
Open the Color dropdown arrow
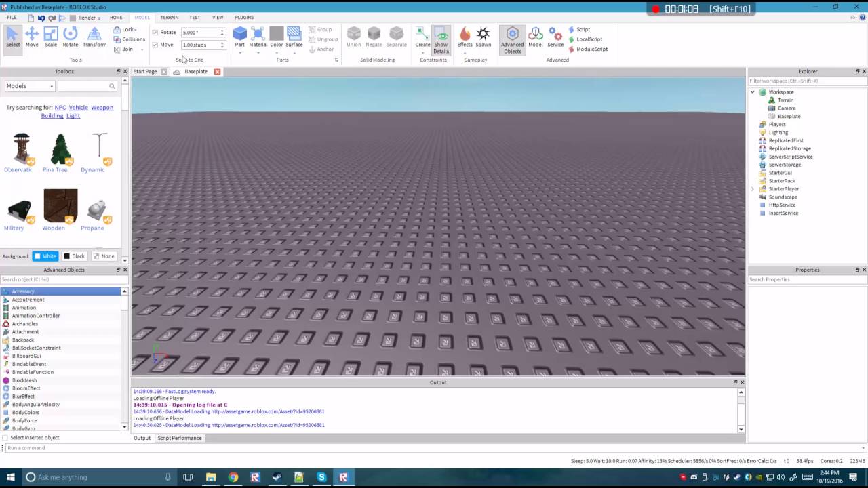[276, 52]
